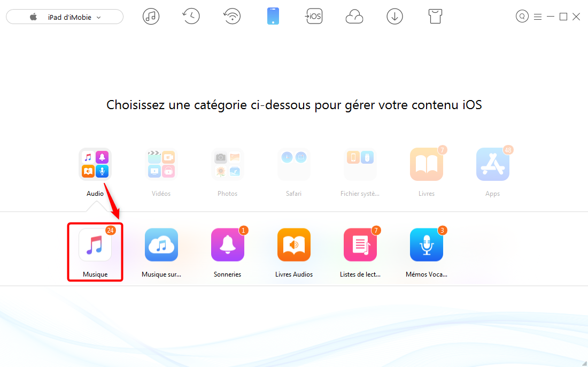Viewport: 588px width, 367px height.
Task: Open the hamburger menu icon
Action: click(538, 17)
